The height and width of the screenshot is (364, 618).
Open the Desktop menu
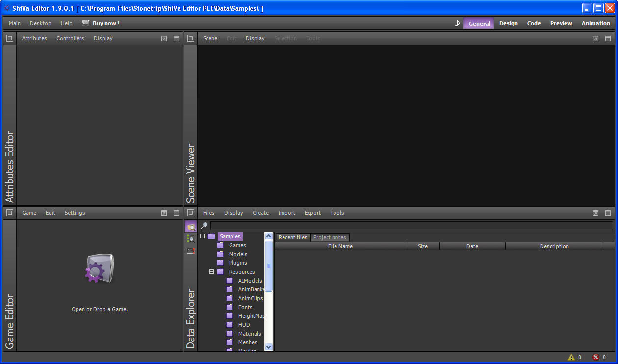40,23
